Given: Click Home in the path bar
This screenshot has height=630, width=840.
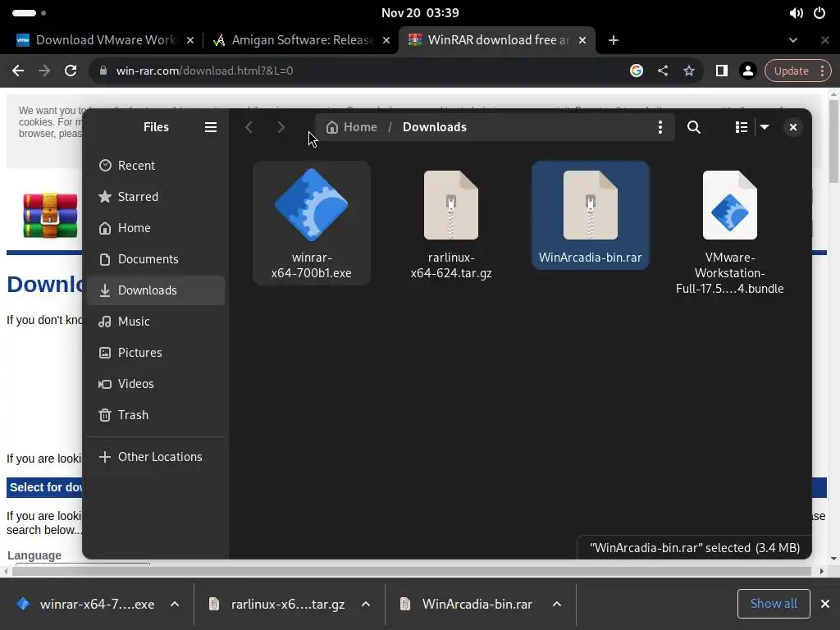Looking at the screenshot, I should [x=351, y=127].
